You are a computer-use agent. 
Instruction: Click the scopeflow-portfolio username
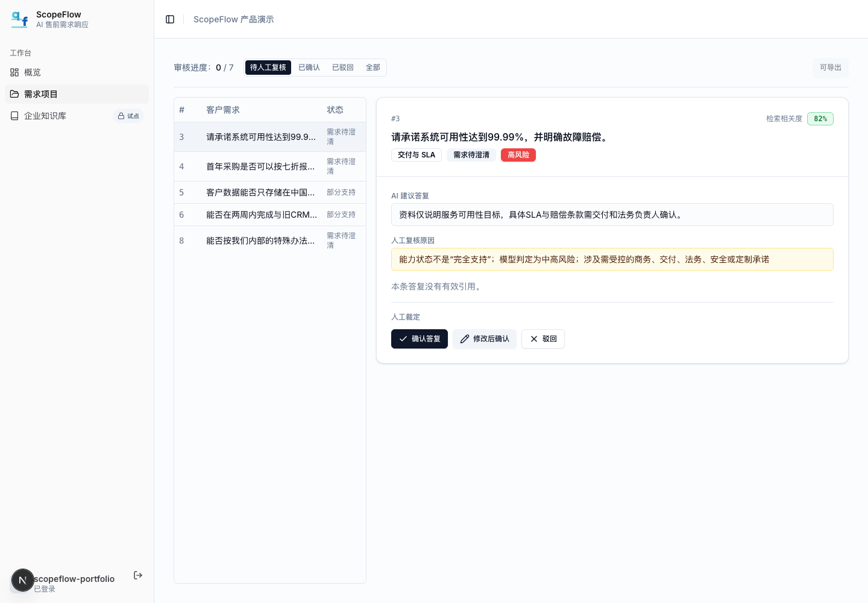coord(74,579)
